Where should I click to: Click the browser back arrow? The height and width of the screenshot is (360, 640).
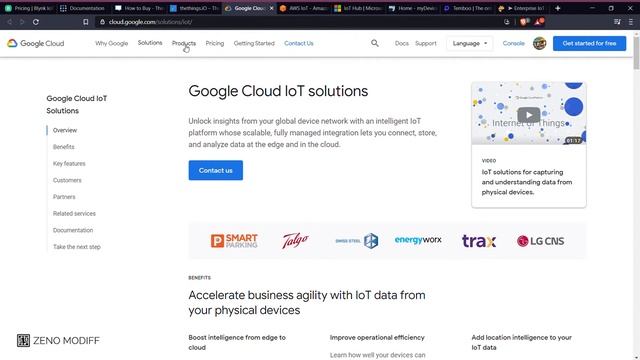9,22
